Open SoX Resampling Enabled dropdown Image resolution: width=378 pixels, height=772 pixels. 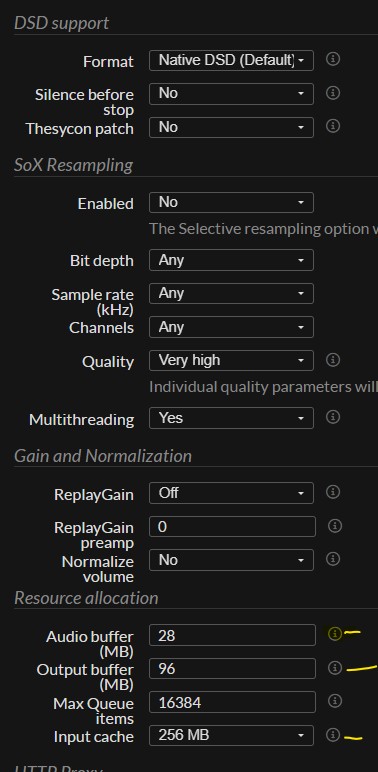coord(231,202)
